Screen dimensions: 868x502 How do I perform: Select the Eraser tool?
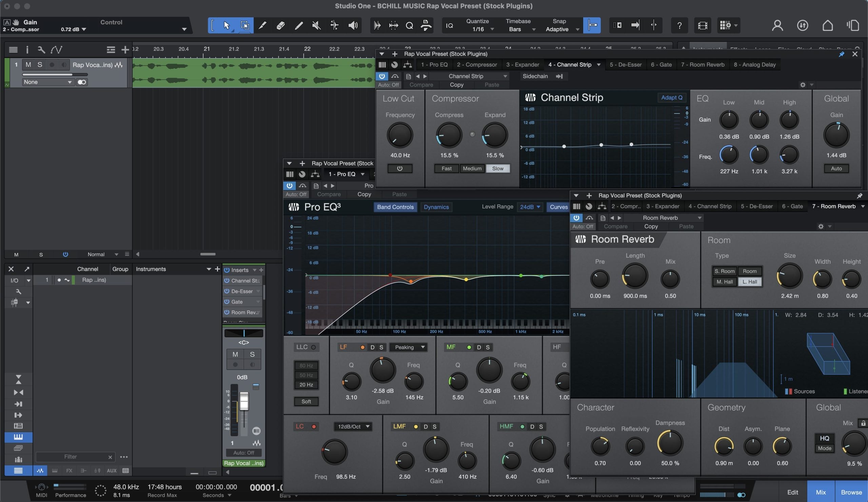pos(280,25)
